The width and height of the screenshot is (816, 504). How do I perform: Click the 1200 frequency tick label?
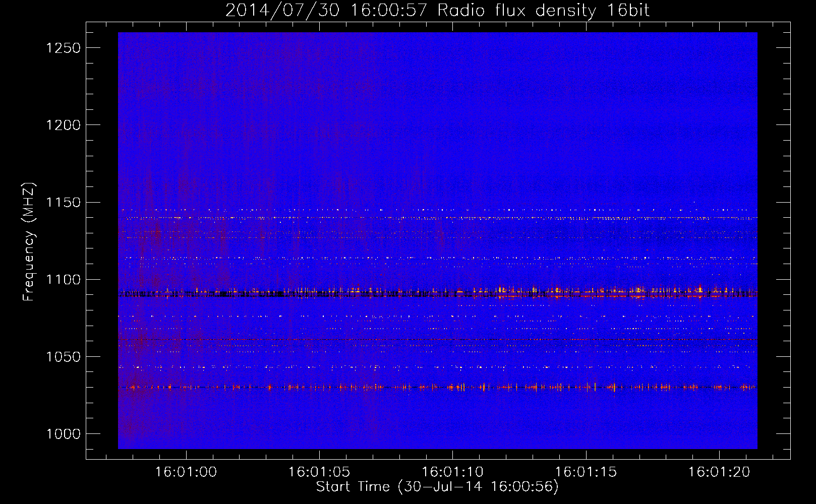[63, 125]
